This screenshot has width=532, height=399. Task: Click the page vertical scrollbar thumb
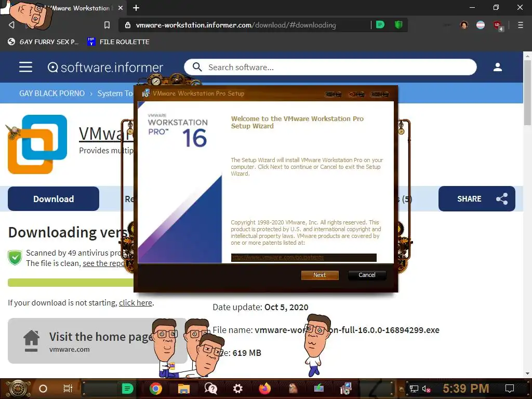(527, 92)
